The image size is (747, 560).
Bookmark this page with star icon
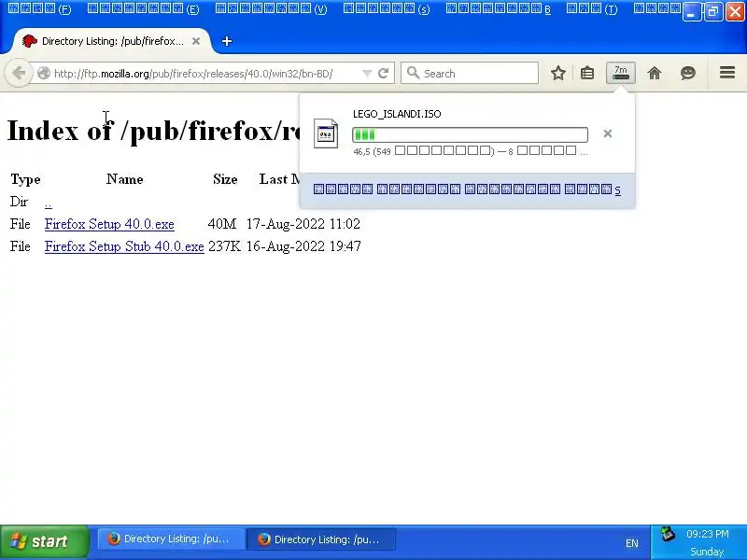558,74
